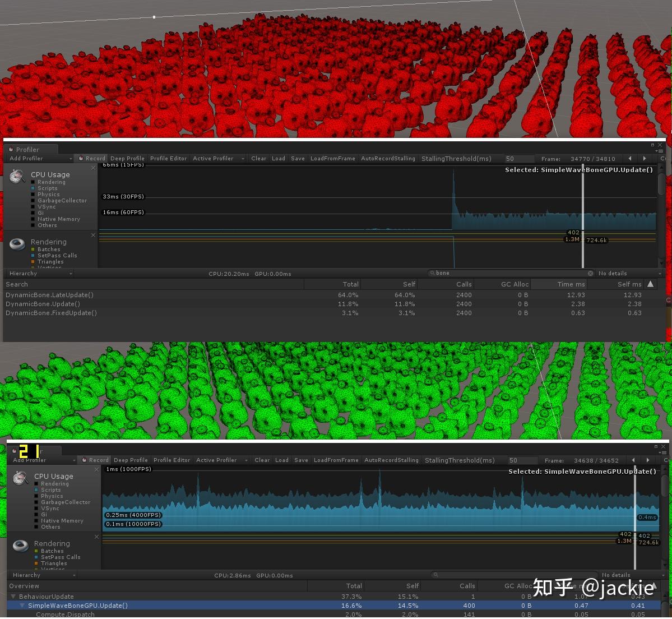Screen dimensions: 672x619
Task: Open the Hierarchy view dropdown in upper Profiler
Action: (x=40, y=274)
